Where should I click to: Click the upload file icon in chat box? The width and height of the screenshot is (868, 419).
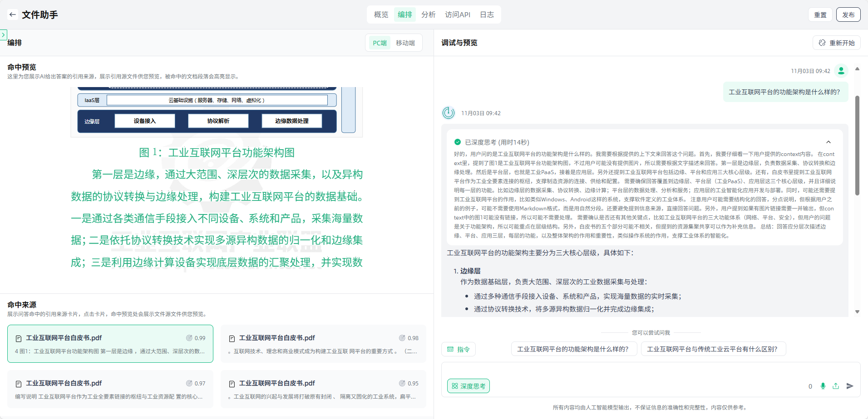836,386
